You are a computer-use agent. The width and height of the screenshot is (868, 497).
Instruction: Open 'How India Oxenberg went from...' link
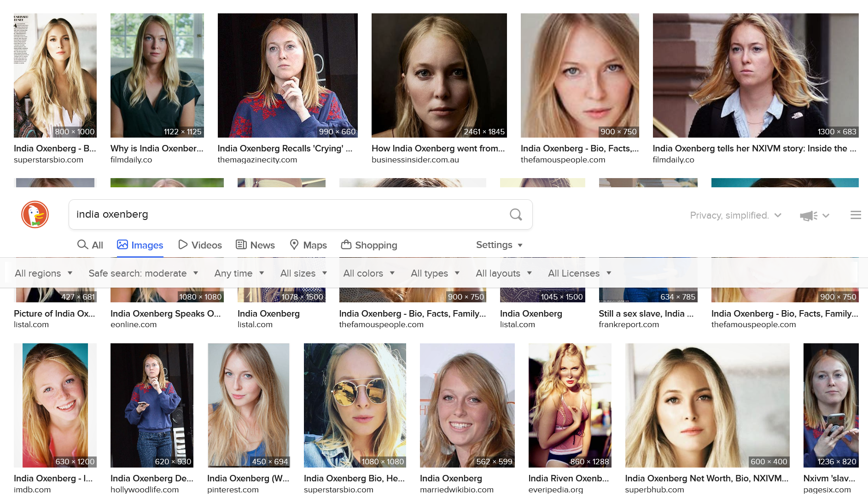438,148
